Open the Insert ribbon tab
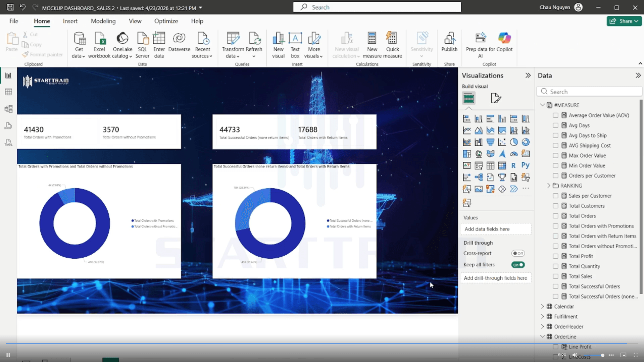Image resolution: width=644 pixels, height=362 pixels. pyautogui.click(x=70, y=21)
